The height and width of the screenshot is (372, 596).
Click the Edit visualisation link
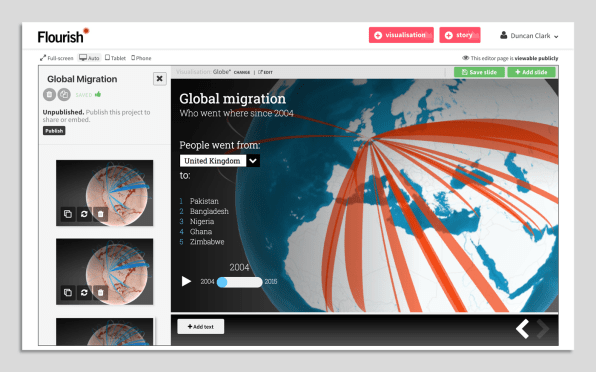(265, 72)
